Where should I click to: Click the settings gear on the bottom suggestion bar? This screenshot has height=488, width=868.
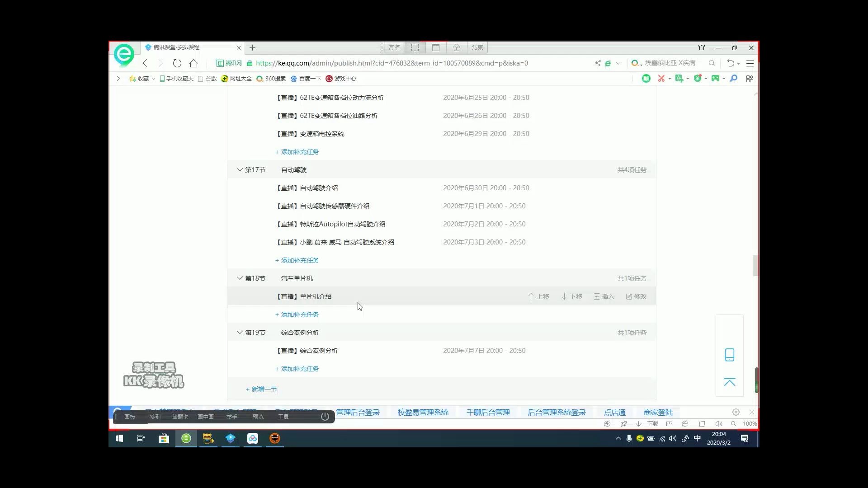pyautogui.click(x=736, y=412)
